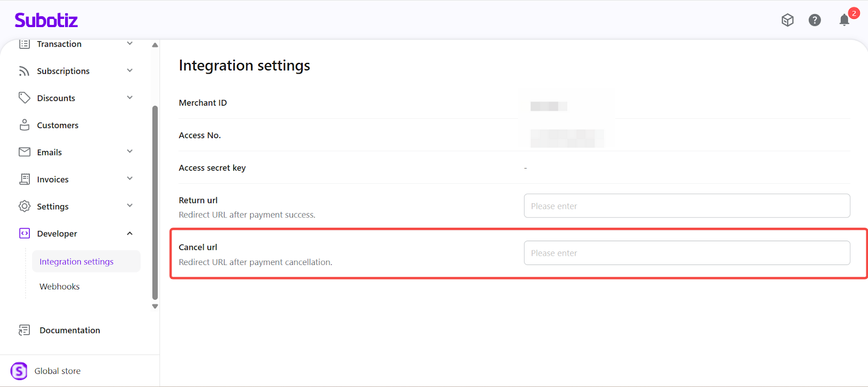Click the cube icon in header

[x=787, y=20]
